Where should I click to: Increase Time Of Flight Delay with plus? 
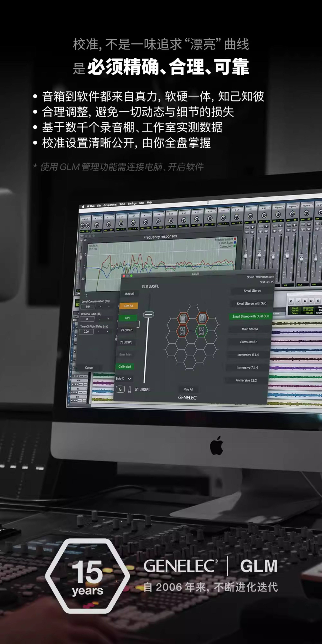[107, 331]
